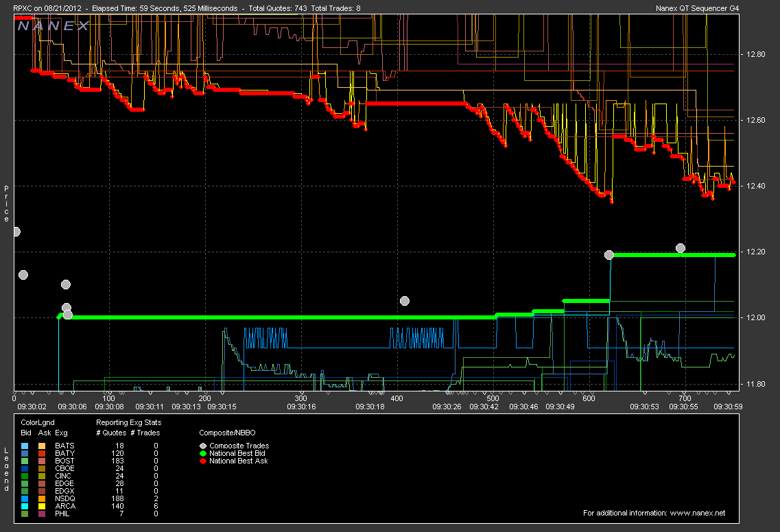Click the 'ColorLgnd' heading
This screenshot has height=532, width=780.
pos(38,422)
